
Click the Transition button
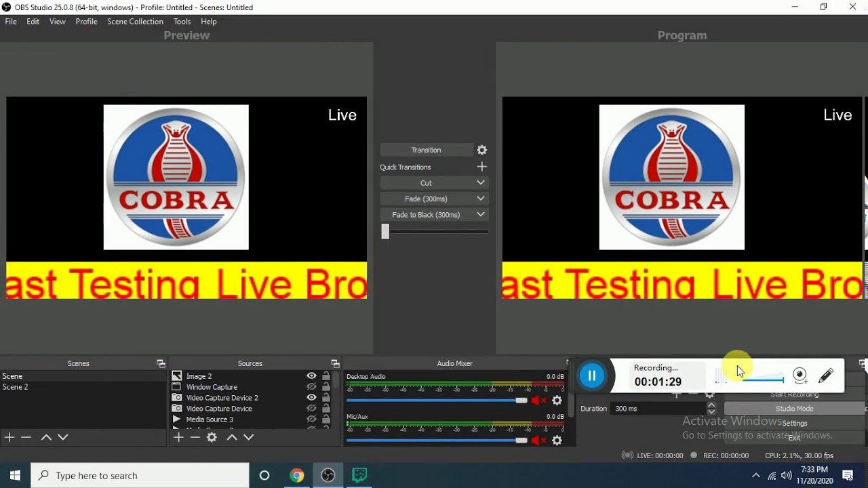[x=427, y=150]
